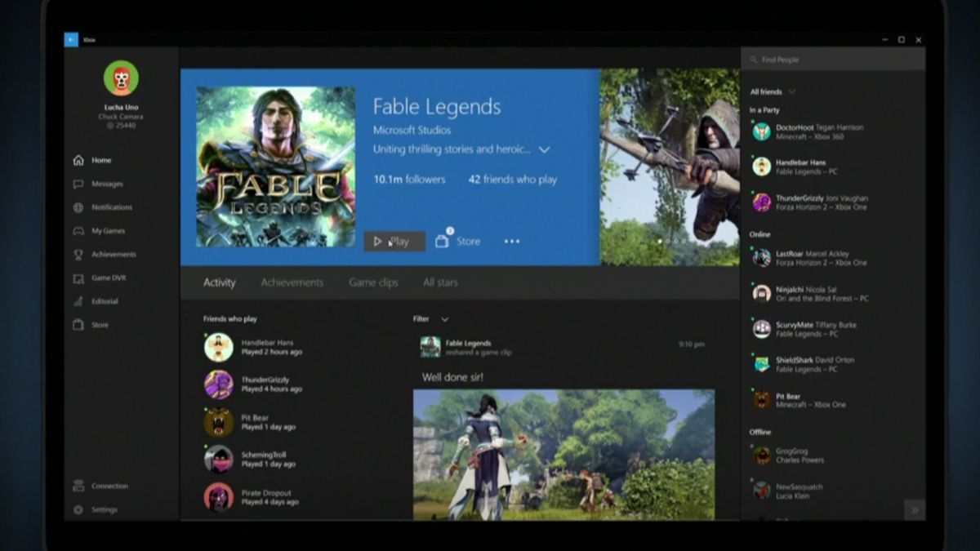This screenshot has height=551, width=980.
Task: Select ScurvyMate avatar in Online list
Action: [762, 329]
